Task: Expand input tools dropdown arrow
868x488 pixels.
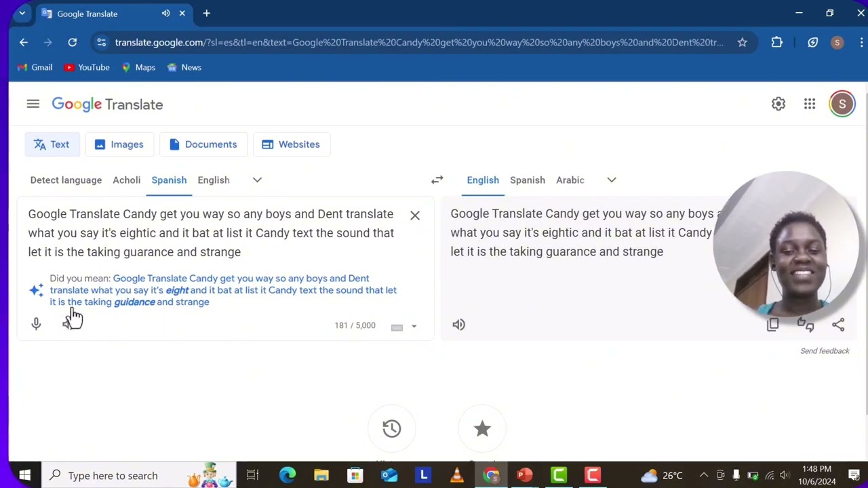Action: pos(414,327)
